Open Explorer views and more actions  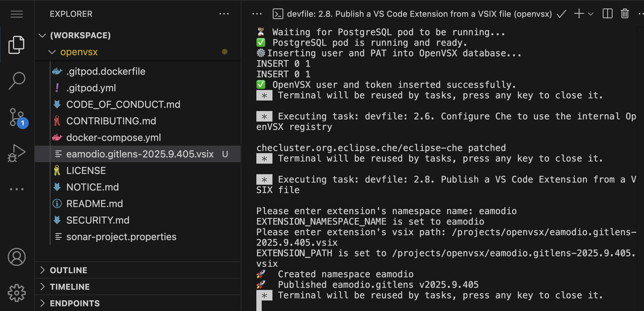click(x=224, y=14)
